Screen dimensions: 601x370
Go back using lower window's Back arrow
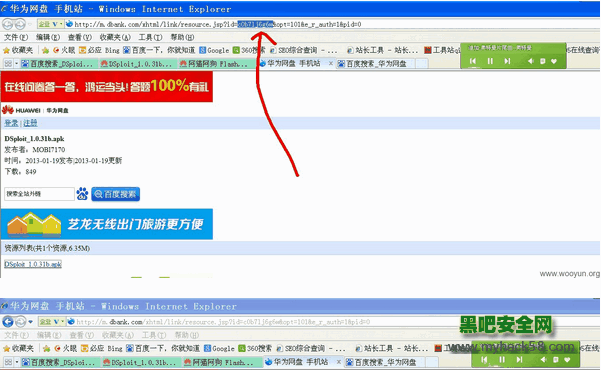click(8, 322)
